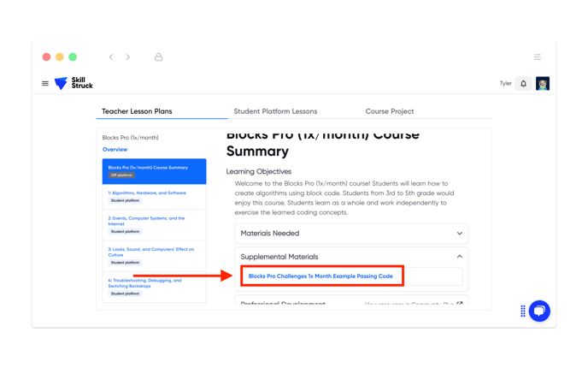Screen dimensions: 588x368
Task: Open the hamburger navigation menu
Action: [45, 83]
